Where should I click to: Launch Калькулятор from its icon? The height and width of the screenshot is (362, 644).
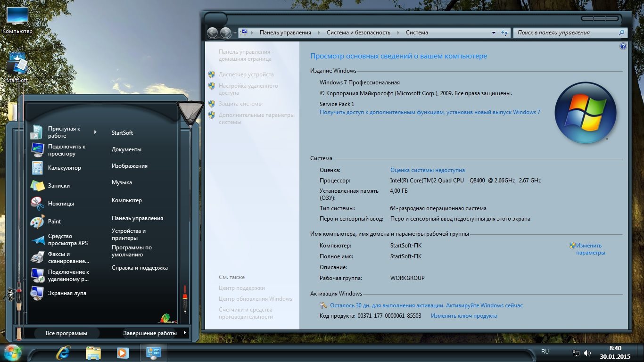tap(38, 168)
